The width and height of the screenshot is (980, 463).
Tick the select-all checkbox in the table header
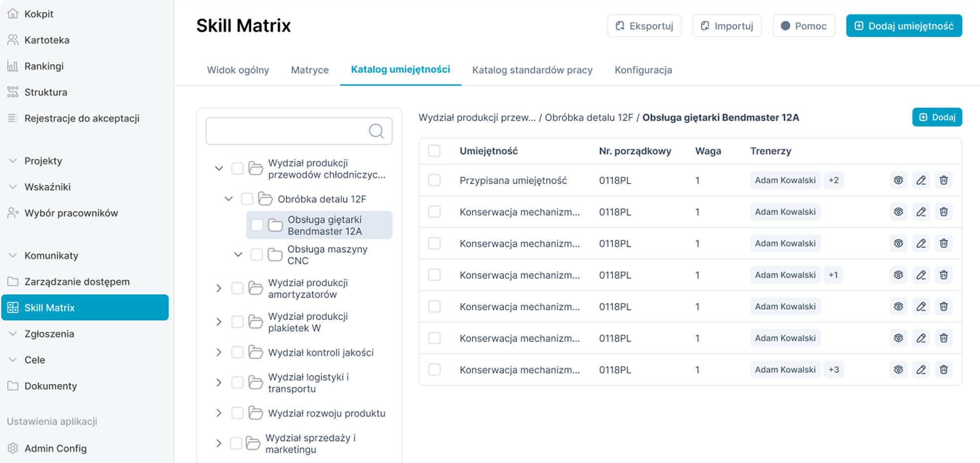[434, 151]
